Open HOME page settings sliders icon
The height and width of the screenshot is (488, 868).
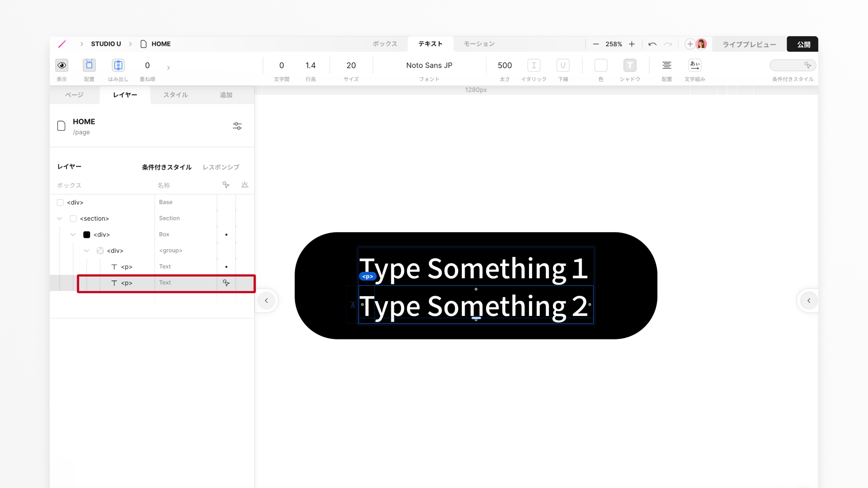(x=237, y=126)
